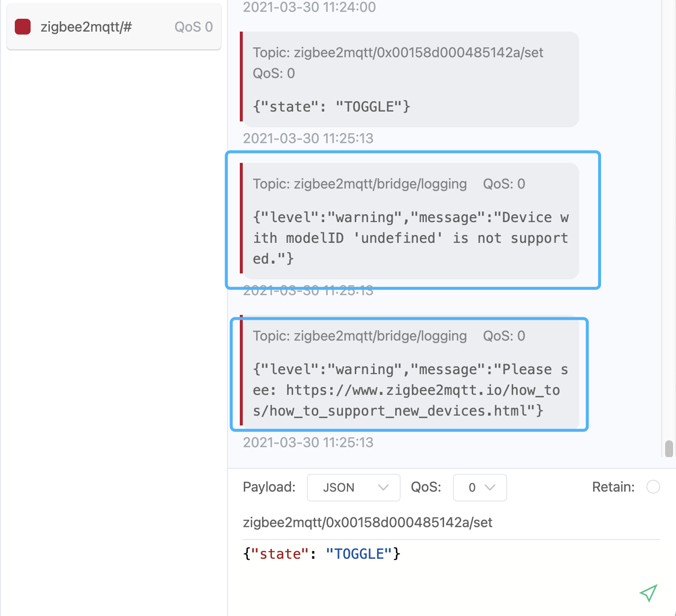Select the zigbee2mqtt/# subscription entry
This screenshot has height=616, width=676.
114,27
